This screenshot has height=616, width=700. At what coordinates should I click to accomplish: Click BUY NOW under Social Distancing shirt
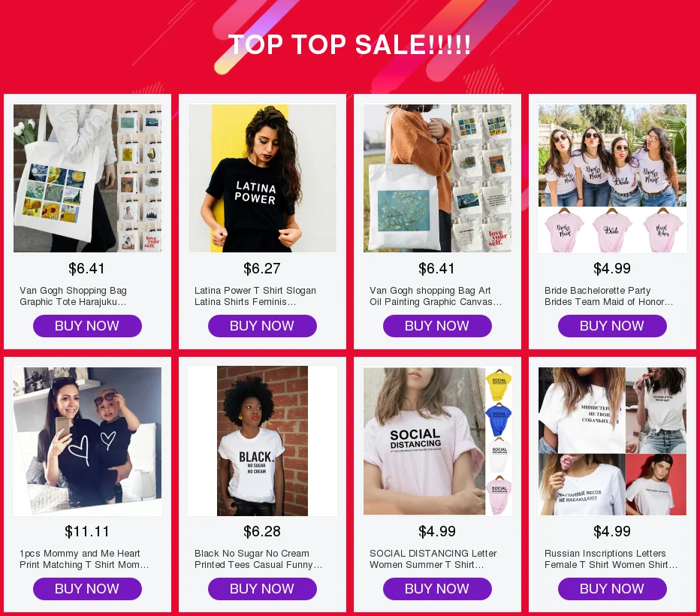pos(437,589)
